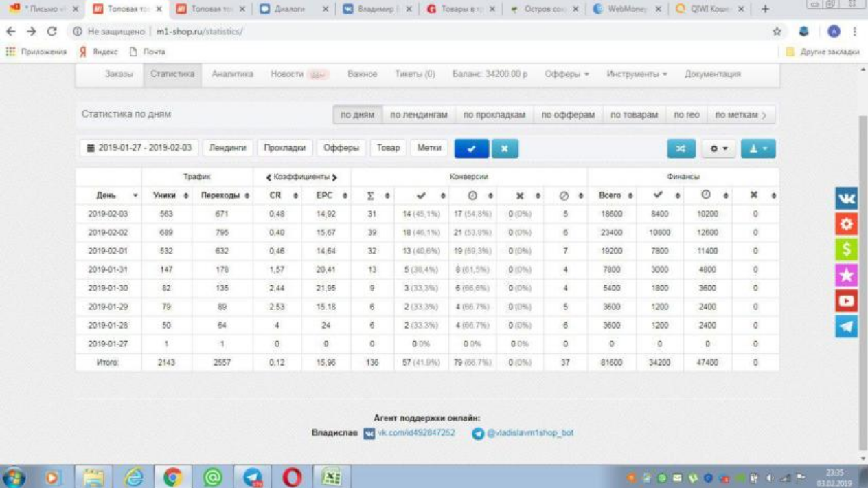Open the Telegram sidebar icon
This screenshot has width=868, height=488.
(x=847, y=326)
